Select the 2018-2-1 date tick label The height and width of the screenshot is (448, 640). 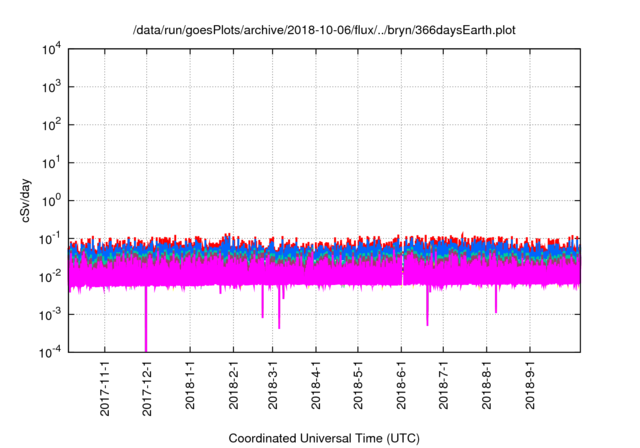(x=233, y=386)
